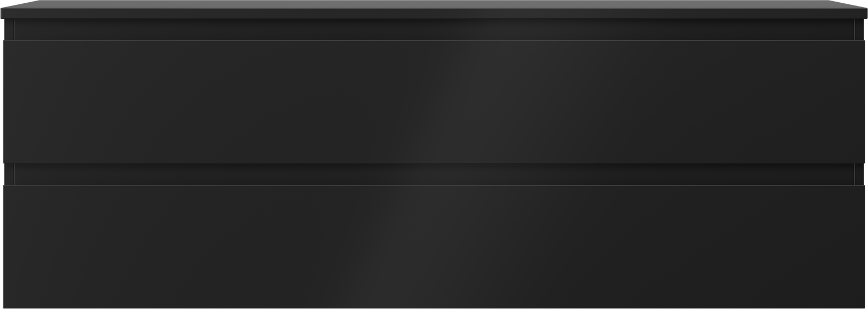The image size is (868, 309).
Task: Click the front lip of the countertop
Action: click(434, 14)
